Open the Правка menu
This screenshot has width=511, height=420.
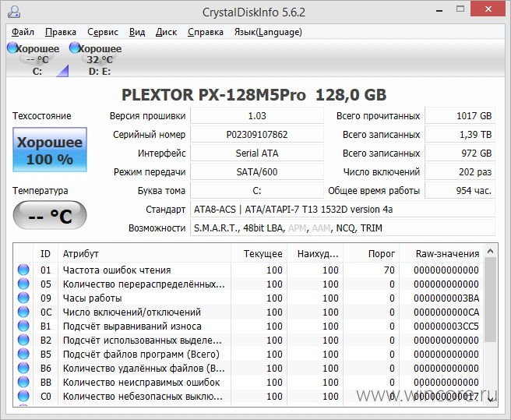tap(61, 32)
